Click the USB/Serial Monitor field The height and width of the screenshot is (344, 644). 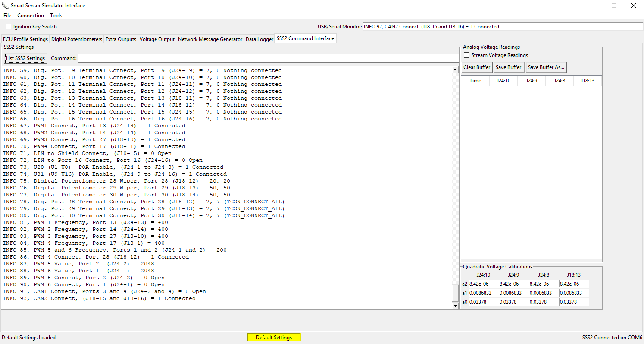pos(503,27)
